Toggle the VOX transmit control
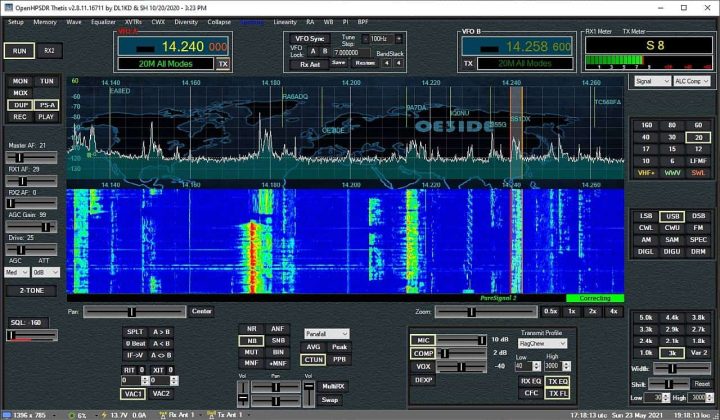Screen dimensions: 720x420 pos(423,366)
